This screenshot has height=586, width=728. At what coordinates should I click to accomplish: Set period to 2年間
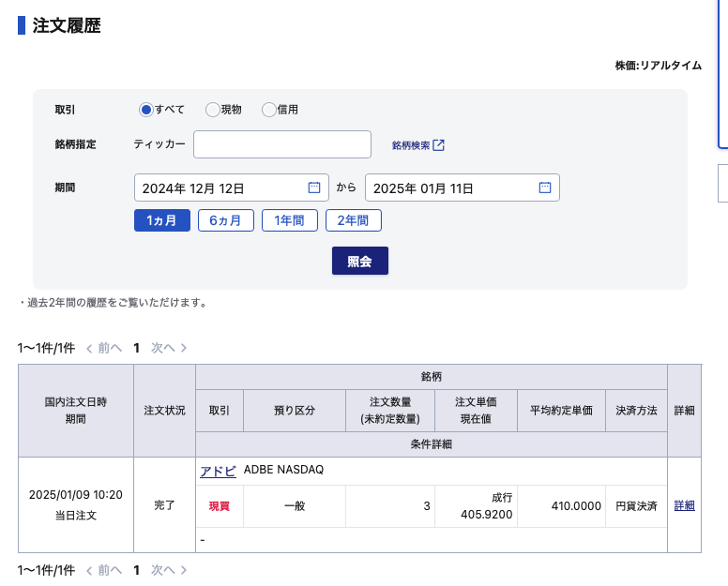[353, 220]
